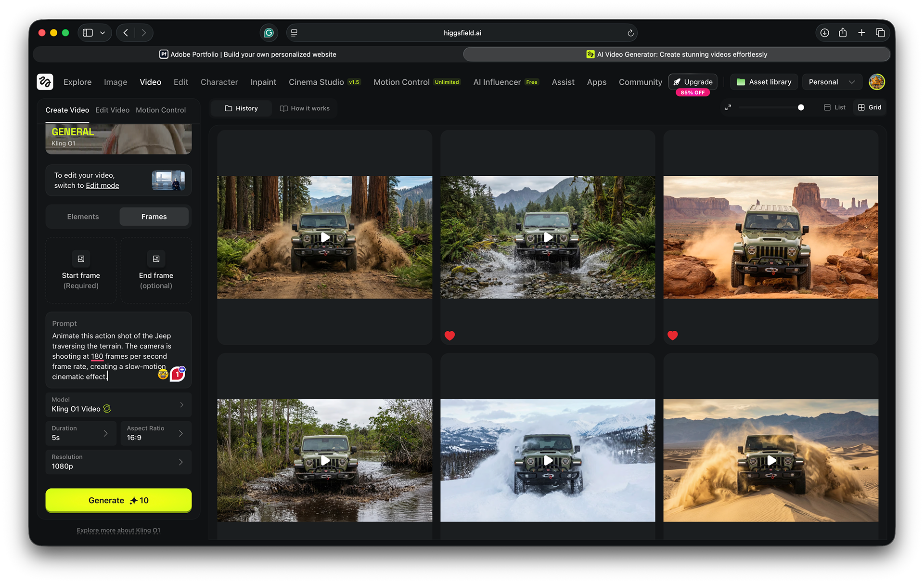Unlike the river Jeep video heart
Image resolution: width=924 pixels, height=584 pixels.
(x=449, y=336)
